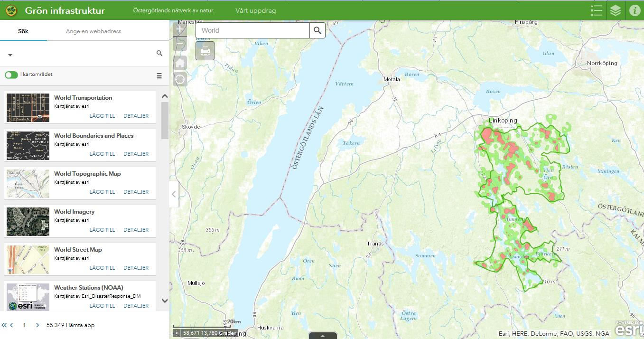This screenshot has height=339, width=644.
Task: Click Östergötlands nätverk av natur subtitle
Action: 174,10
